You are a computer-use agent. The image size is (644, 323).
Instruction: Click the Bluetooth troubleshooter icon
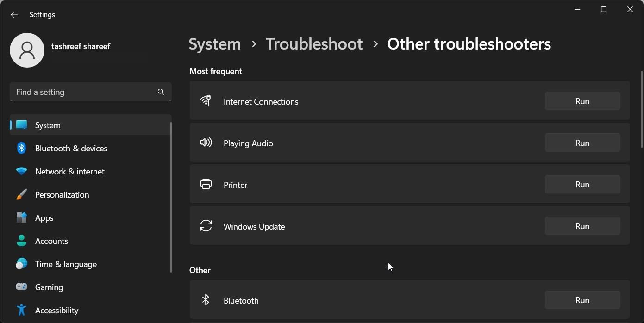pyautogui.click(x=206, y=300)
